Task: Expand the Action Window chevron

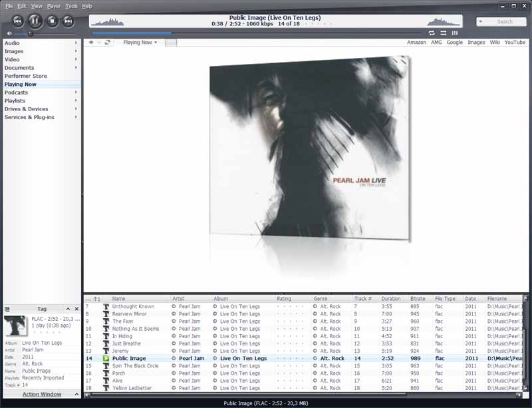Action: click(76, 394)
